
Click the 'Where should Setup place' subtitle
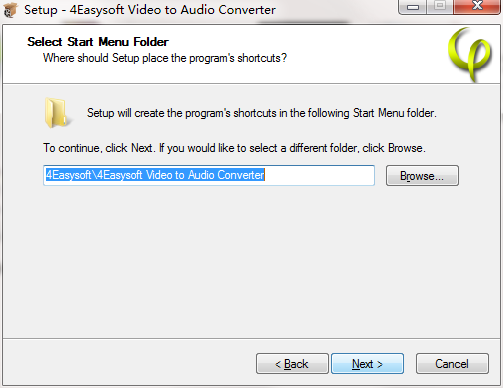click(x=165, y=58)
